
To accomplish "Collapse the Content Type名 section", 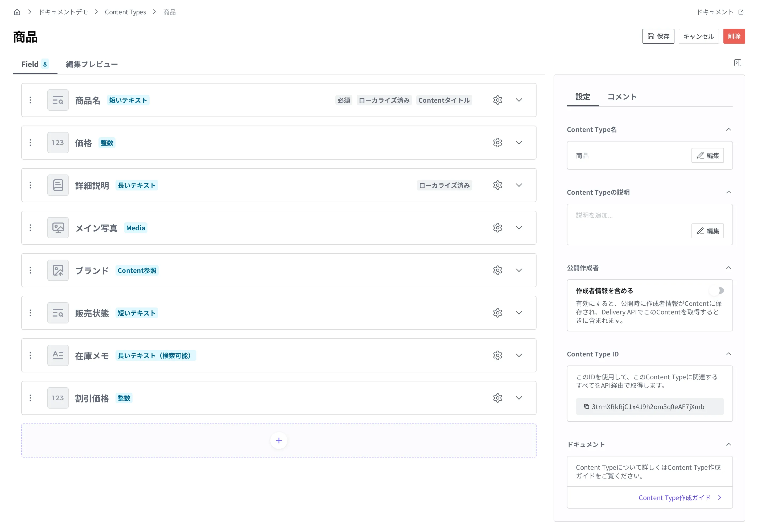I will 728,129.
